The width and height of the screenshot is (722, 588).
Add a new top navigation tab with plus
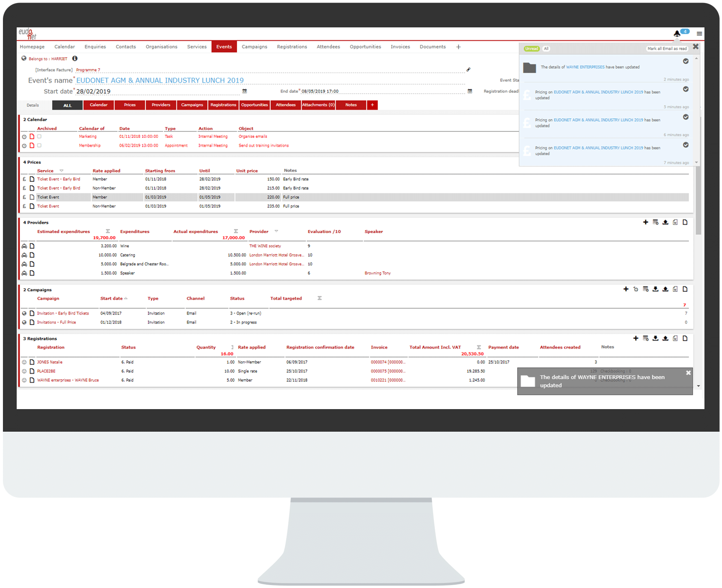(x=458, y=47)
